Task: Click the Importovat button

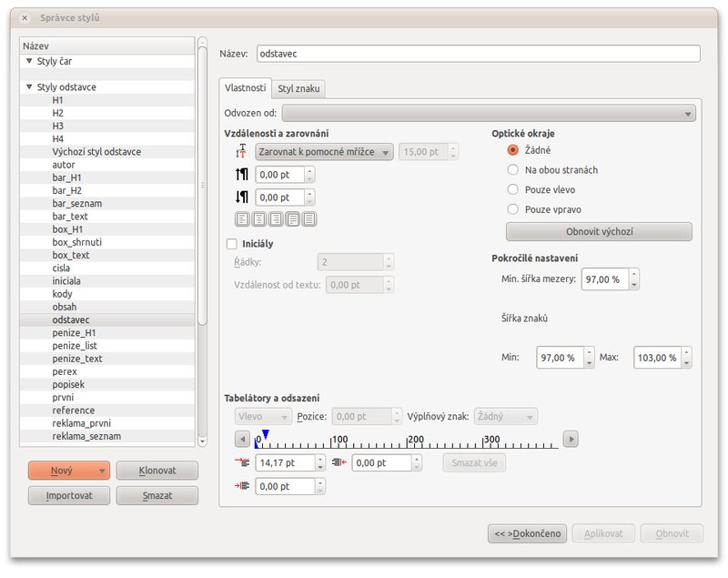Action: [69, 495]
